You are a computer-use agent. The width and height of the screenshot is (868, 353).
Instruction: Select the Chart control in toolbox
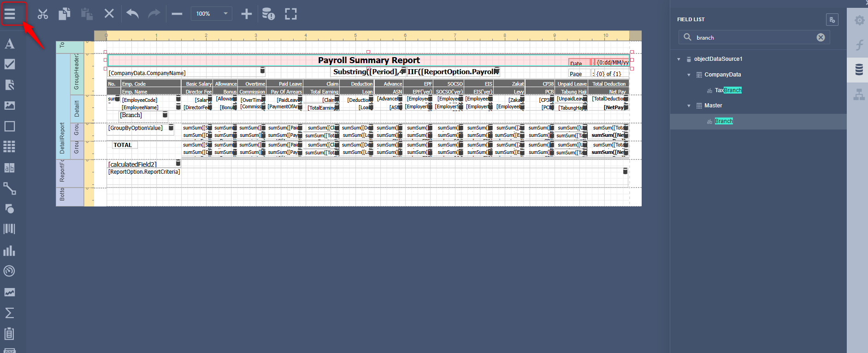pyautogui.click(x=9, y=251)
